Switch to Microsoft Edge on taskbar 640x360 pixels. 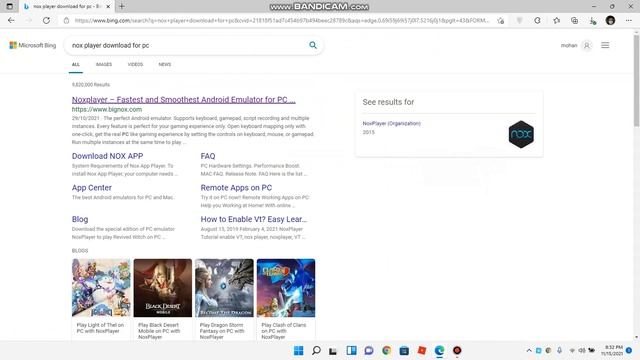point(439,351)
